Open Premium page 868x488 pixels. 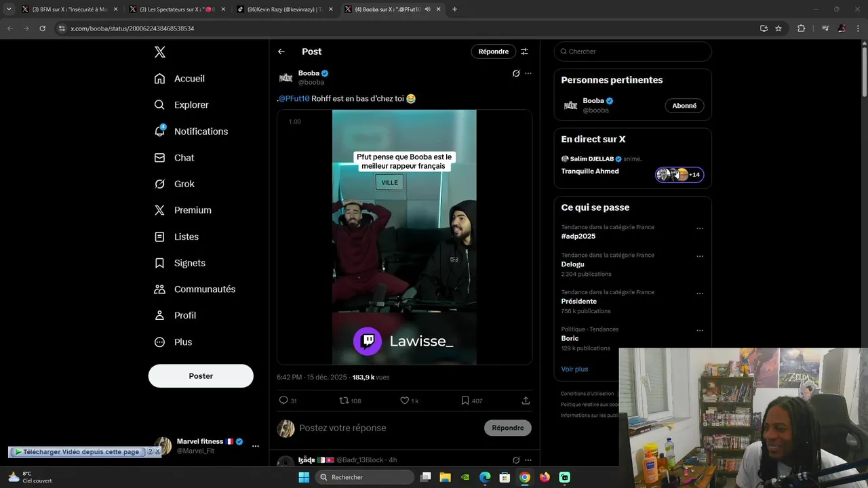183,210
